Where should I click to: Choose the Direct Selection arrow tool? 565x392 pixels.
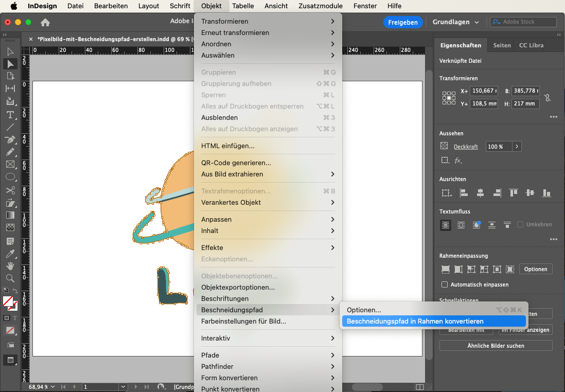point(10,64)
